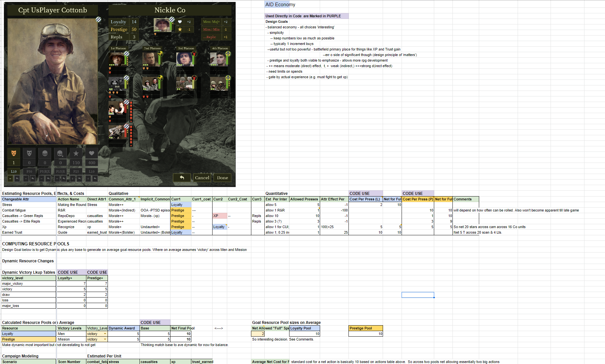Click the undo arrow in the heart column
605x364 pixels.
(x=95, y=178)
